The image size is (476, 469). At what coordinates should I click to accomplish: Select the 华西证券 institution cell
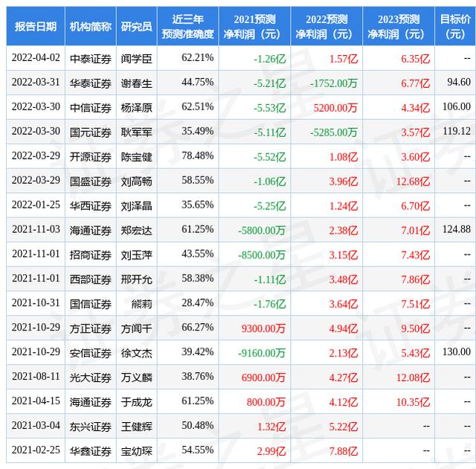pos(91,206)
